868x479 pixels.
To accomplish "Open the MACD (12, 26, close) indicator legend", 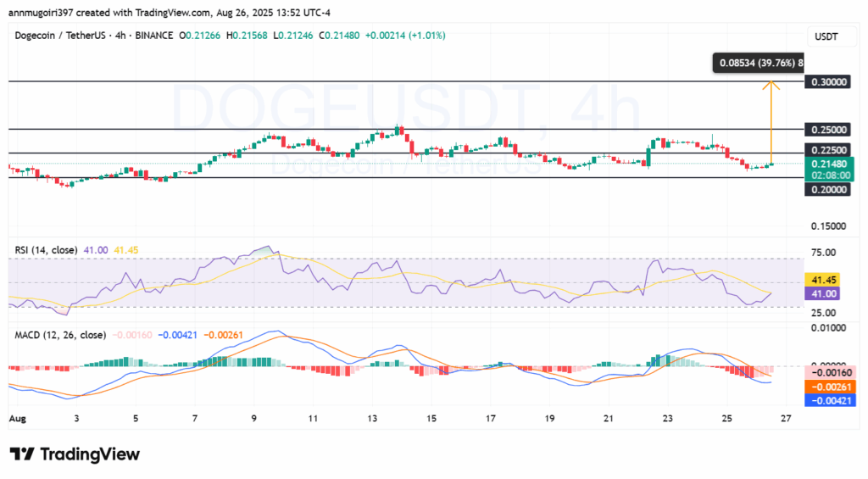I will click(60, 335).
